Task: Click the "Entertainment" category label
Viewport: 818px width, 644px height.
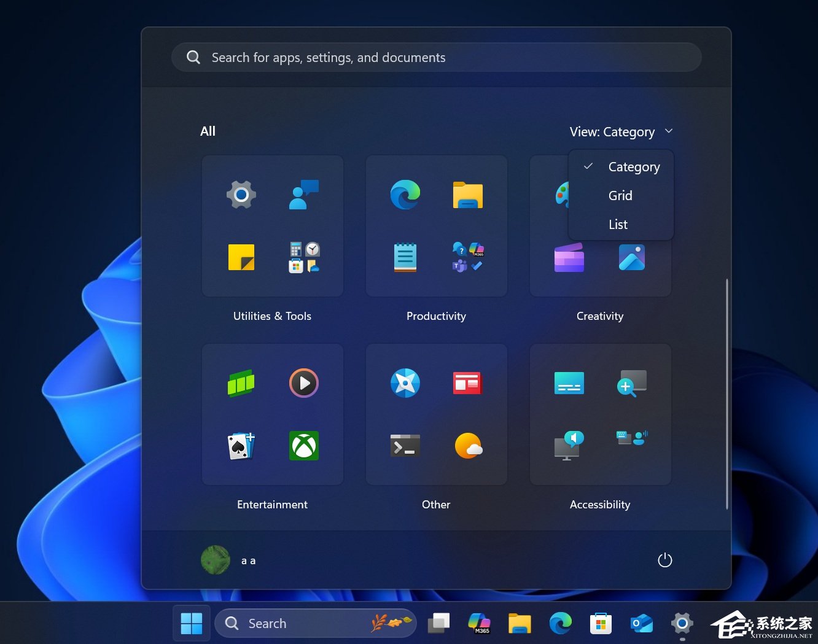Action: click(x=272, y=505)
